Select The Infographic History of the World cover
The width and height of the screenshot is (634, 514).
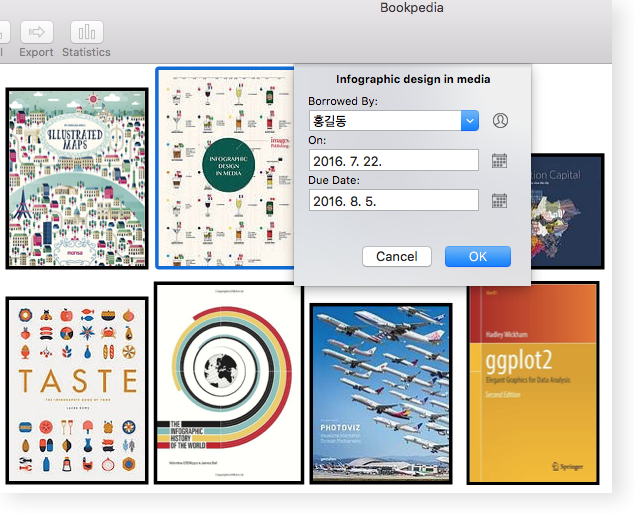tap(229, 383)
